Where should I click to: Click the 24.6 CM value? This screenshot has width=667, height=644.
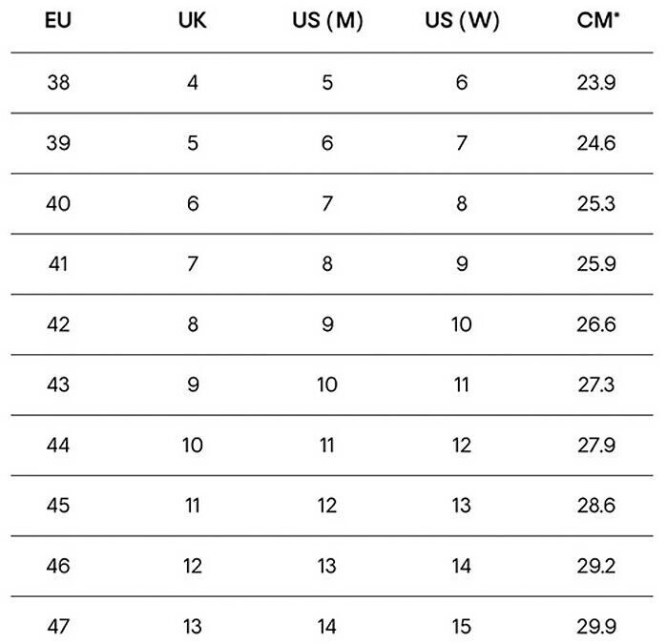[596, 143]
